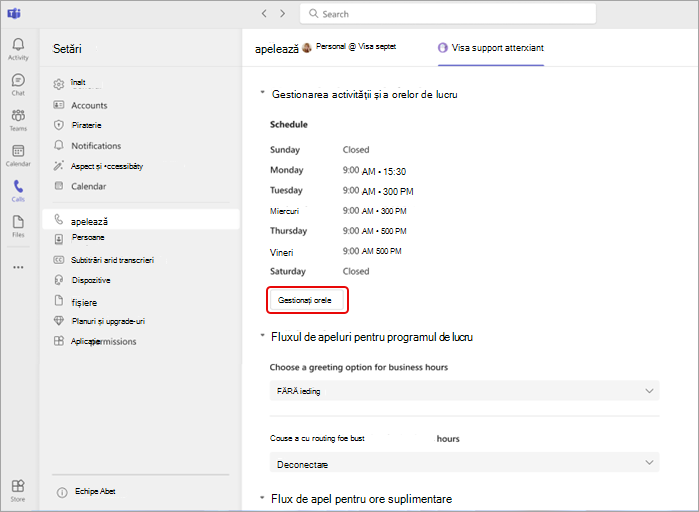699x512 pixels.
Task: Open the Calendar settings page
Action: [88, 186]
